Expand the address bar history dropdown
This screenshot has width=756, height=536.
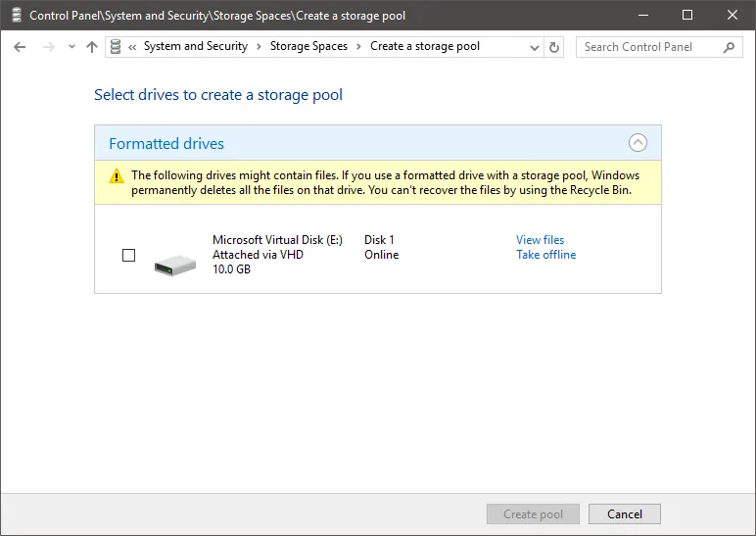[535, 47]
